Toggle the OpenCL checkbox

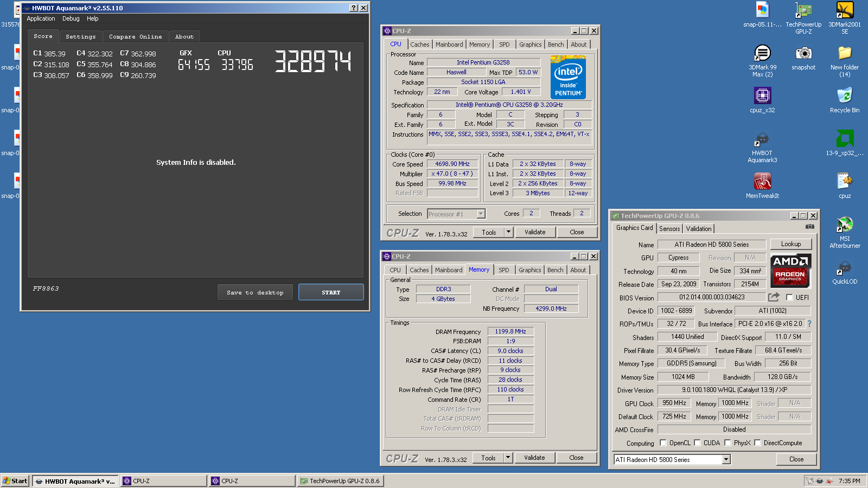(663, 442)
